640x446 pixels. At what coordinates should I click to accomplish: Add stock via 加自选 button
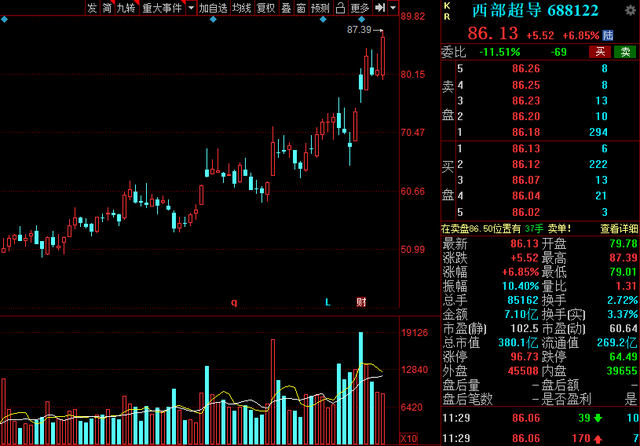coord(213,8)
